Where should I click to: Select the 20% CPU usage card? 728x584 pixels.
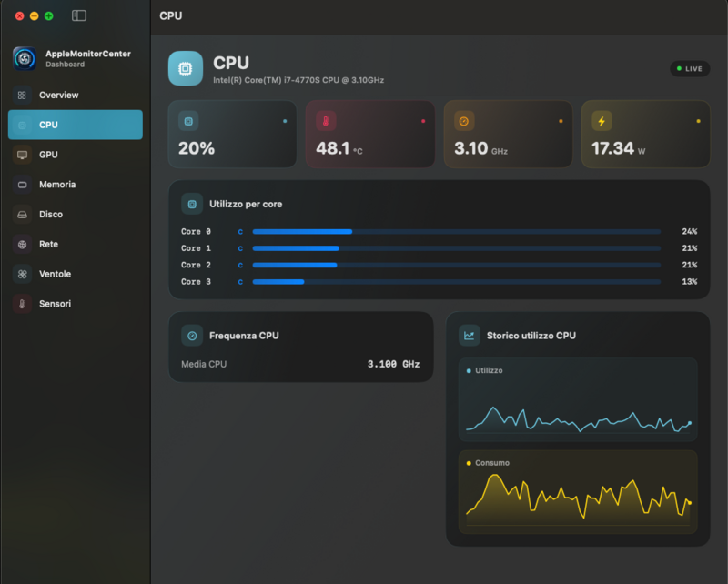tap(232, 134)
